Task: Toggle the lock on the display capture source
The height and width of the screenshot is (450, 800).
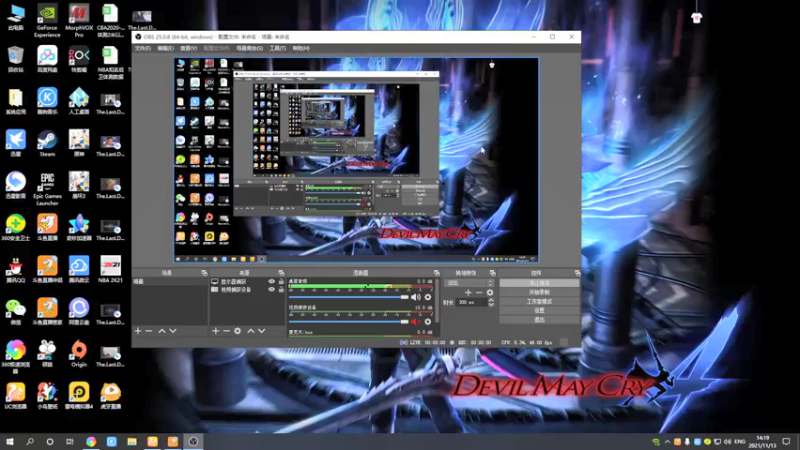Action: [281, 282]
